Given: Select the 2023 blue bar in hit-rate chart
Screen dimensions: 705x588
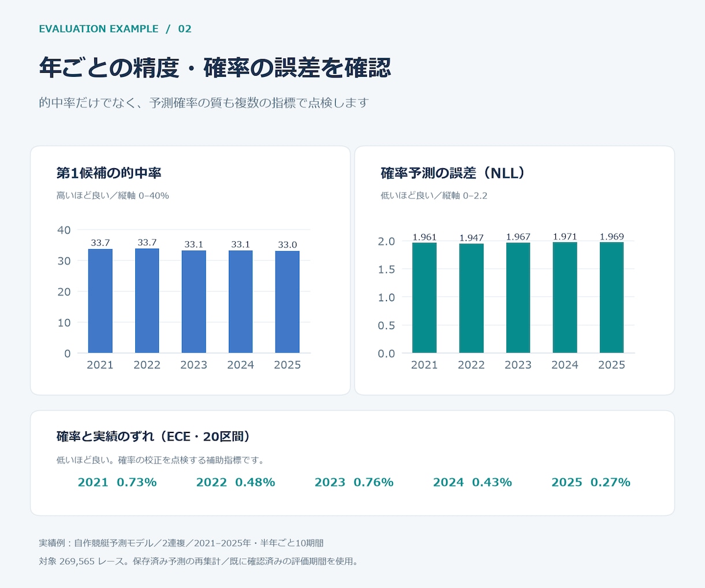Looking at the screenshot, I should click(x=194, y=302).
